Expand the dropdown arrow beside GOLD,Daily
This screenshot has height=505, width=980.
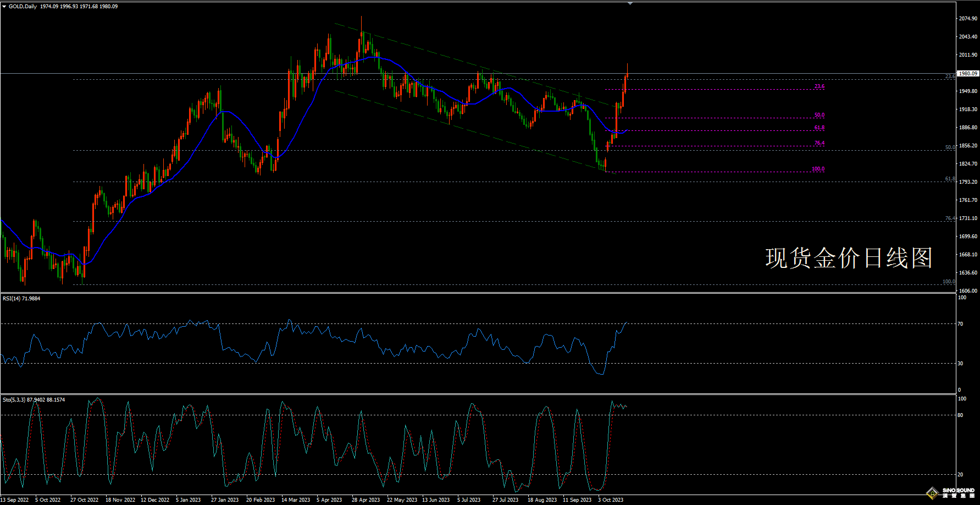pos(4,7)
